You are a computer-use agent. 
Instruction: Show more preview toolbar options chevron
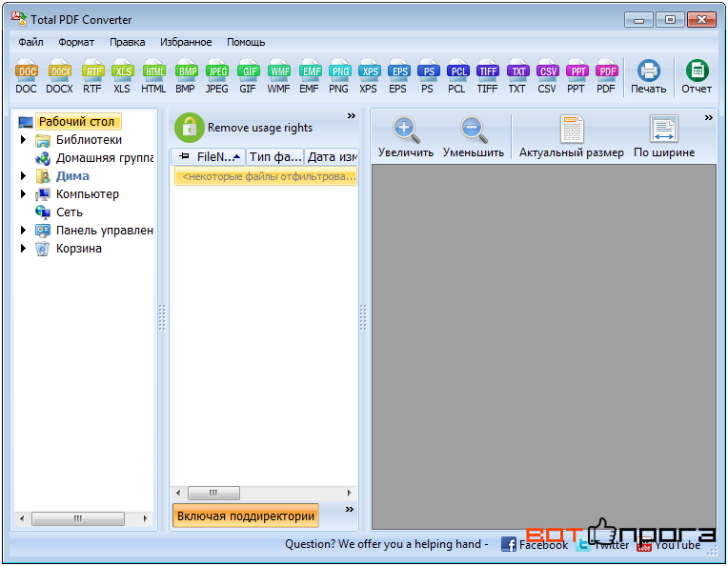(709, 117)
